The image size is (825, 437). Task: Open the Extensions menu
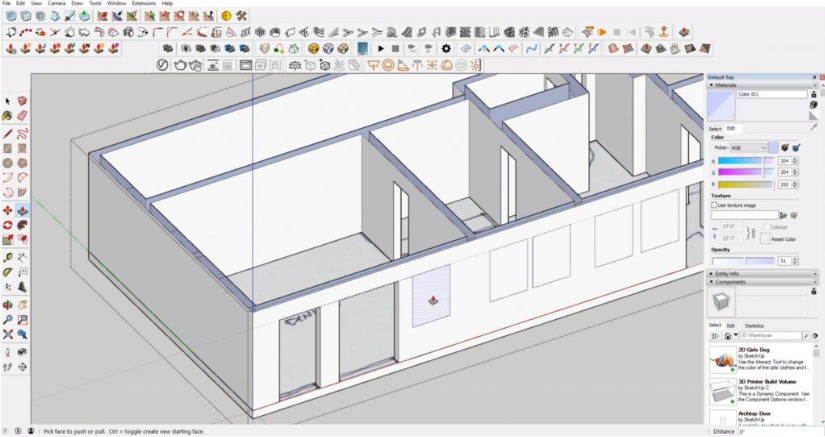144,3
